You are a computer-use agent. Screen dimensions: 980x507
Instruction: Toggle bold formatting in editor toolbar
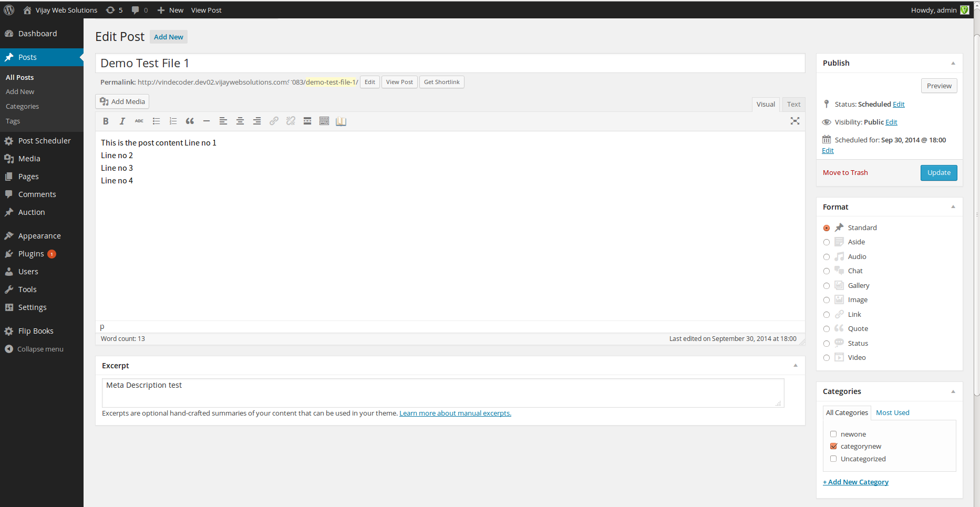106,121
